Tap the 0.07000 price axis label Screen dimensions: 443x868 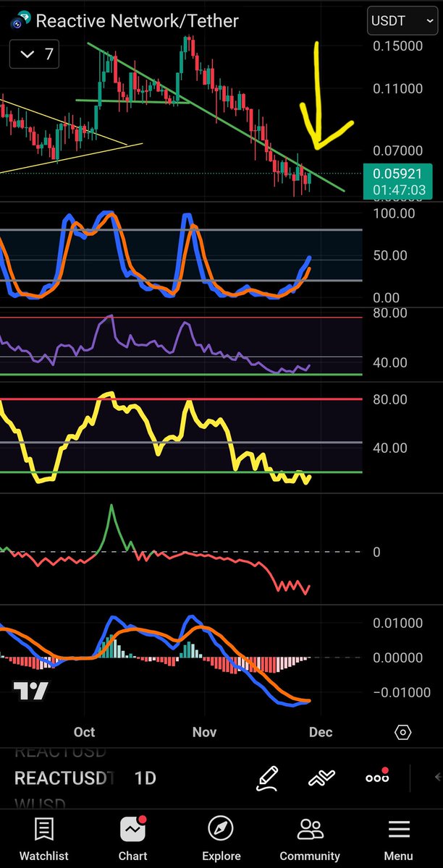click(398, 151)
